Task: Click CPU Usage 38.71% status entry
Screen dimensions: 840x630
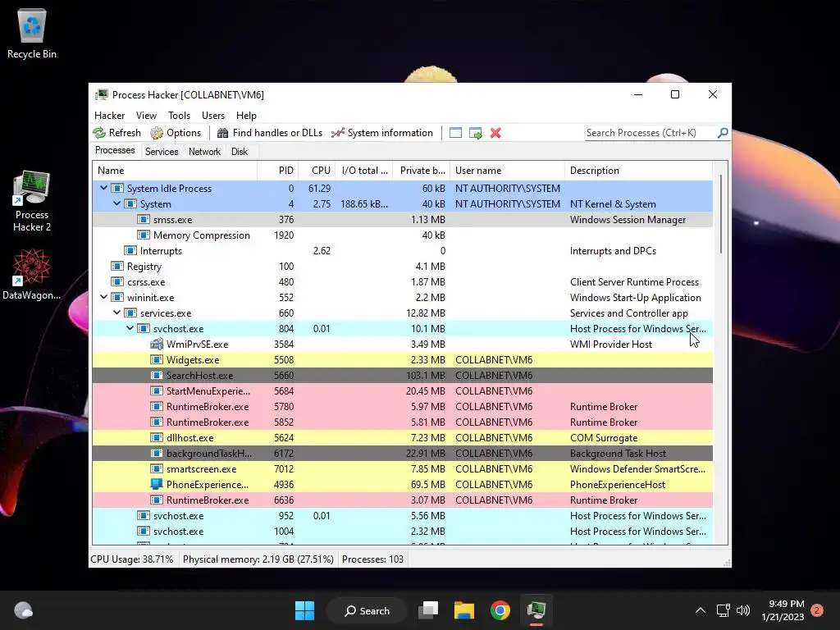Action: [132, 559]
